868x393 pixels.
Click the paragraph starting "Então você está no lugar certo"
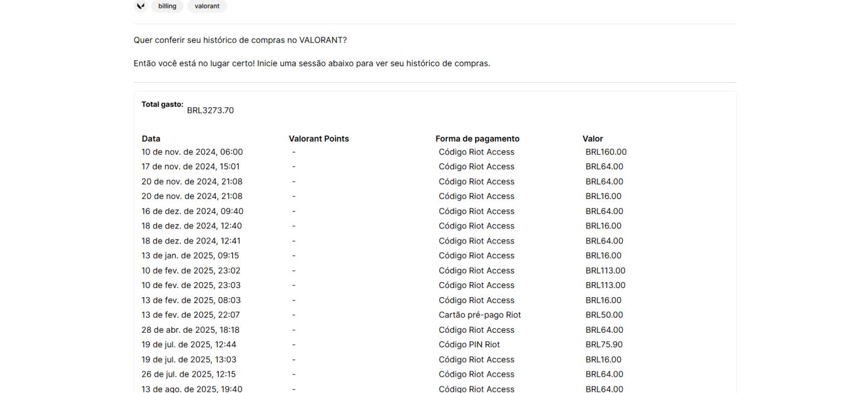pyautogui.click(x=312, y=63)
